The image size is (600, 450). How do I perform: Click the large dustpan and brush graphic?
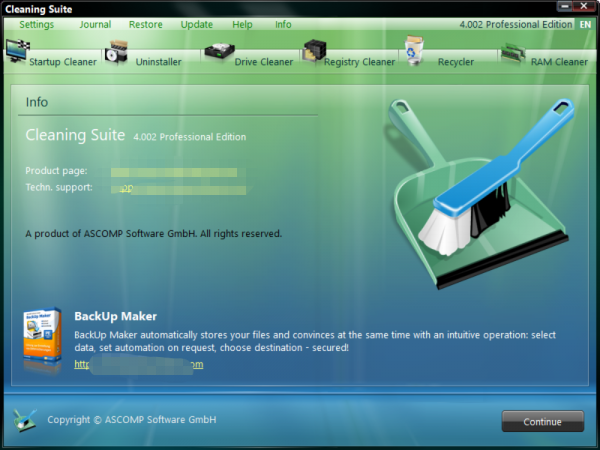pos(480,193)
